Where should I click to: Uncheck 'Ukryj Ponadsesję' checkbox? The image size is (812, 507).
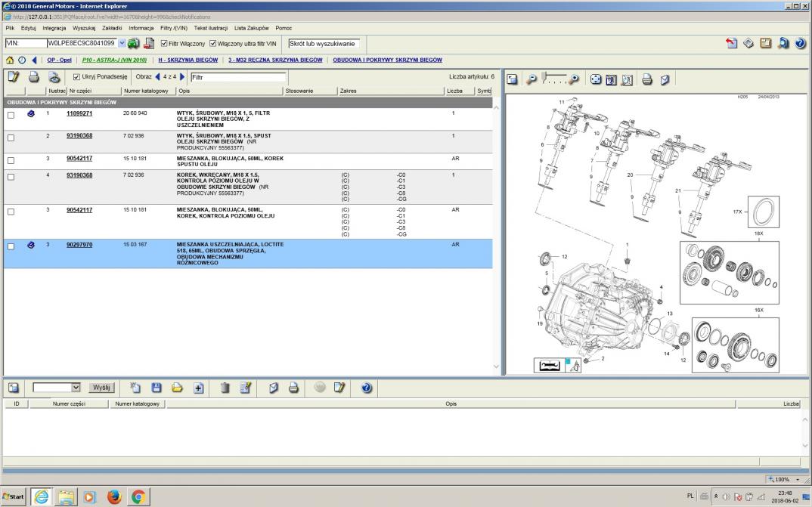tap(77, 77)
